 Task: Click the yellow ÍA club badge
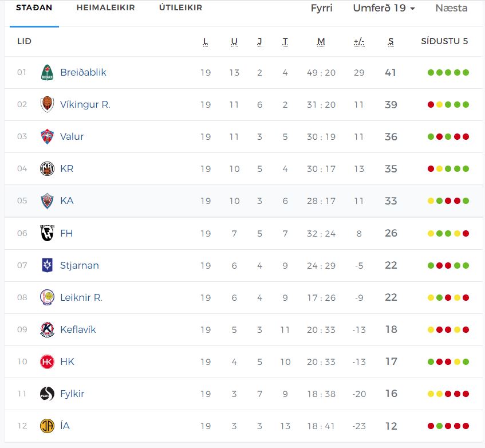(47, 426)
